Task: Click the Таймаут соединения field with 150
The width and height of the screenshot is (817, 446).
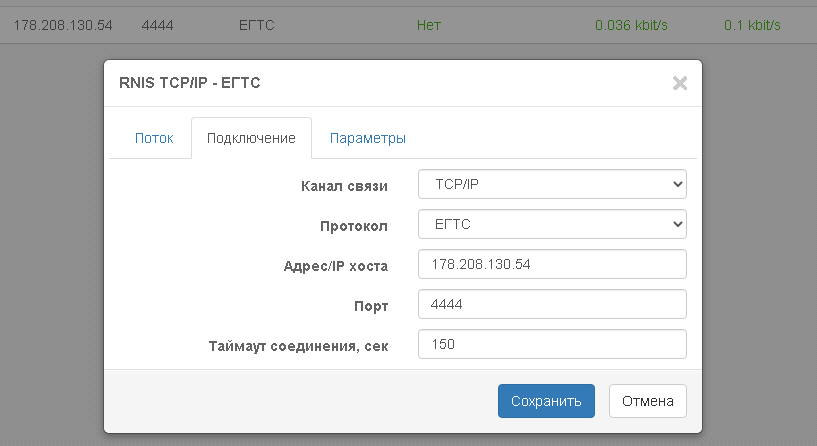Action: click(551, 344)
